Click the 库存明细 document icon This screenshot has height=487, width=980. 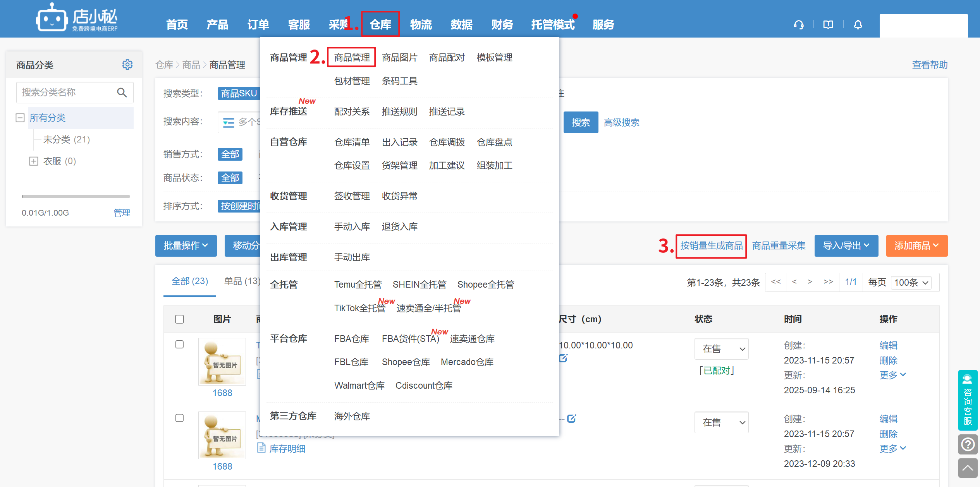click(261, 448)
